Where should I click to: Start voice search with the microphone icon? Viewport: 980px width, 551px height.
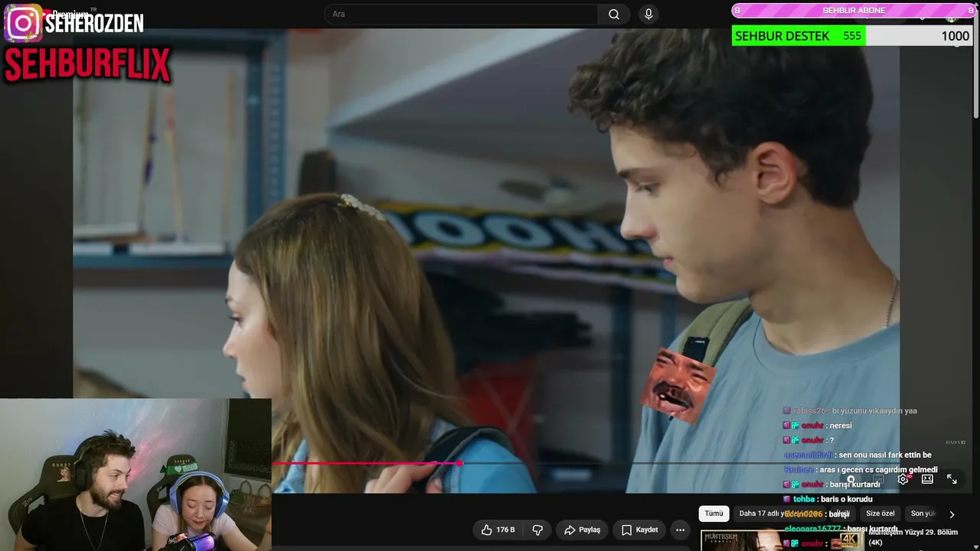(648, 15)
